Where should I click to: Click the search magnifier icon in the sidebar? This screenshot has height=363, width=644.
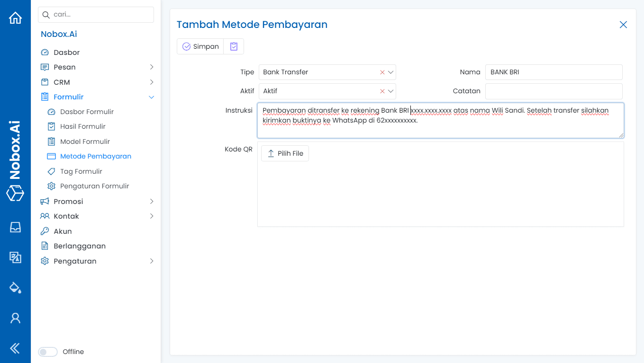pos(46,14)
